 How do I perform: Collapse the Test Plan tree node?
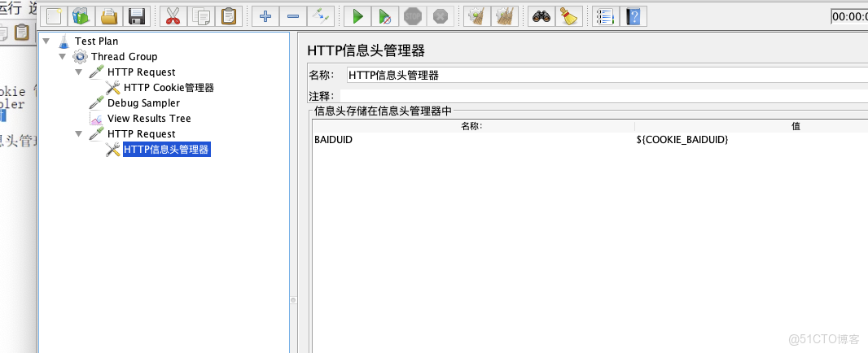pos(46,41)
